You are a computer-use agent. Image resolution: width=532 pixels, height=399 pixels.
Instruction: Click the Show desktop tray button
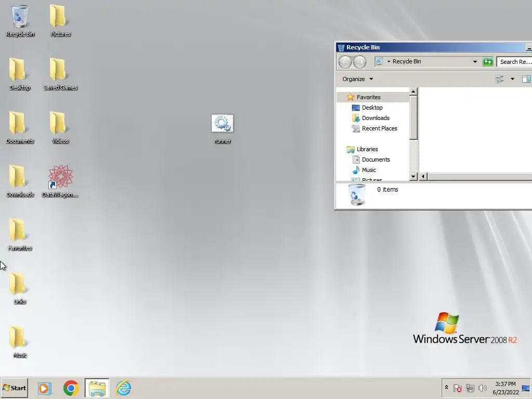pos(526,388)
